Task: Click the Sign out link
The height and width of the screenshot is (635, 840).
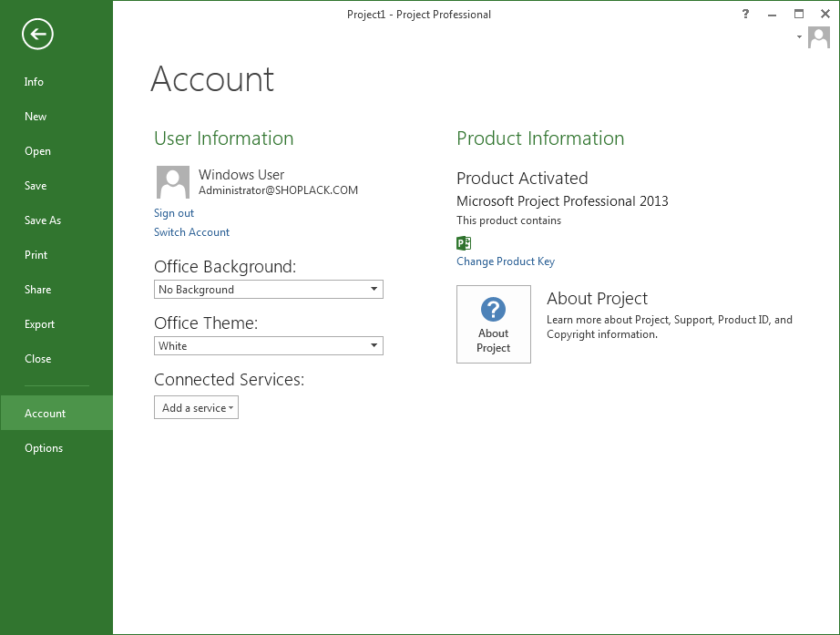Action: [x=174, y=213]
